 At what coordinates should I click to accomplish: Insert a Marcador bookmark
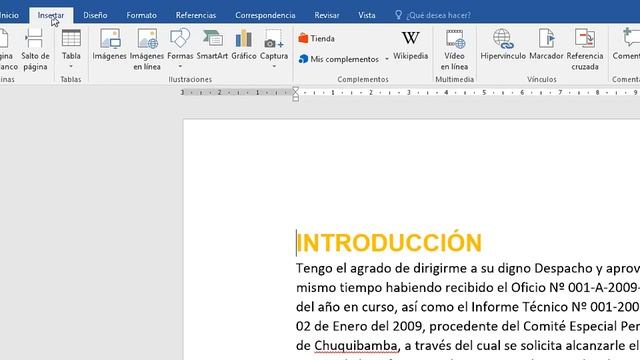coord(546,45)
